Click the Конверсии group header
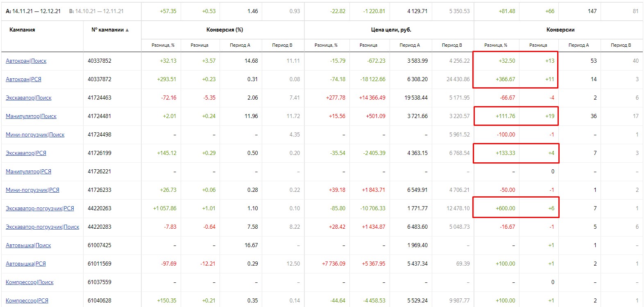Image resolution: width=644 pixels, height=307 pixels. point(560,30)
